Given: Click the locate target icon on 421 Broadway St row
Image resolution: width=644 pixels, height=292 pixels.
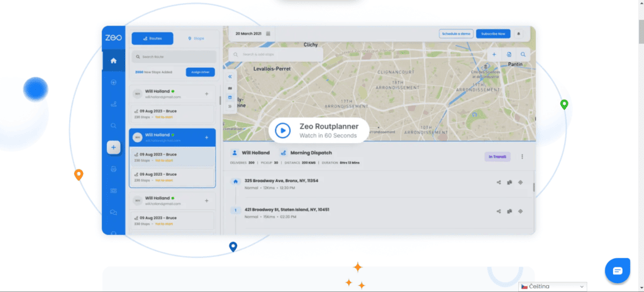Looking at the screenshot, I should (x=520, y=212).
